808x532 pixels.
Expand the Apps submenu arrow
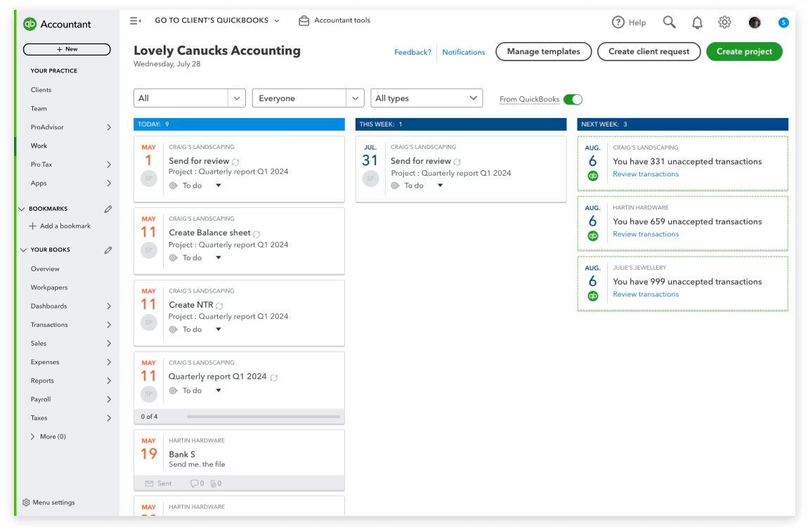click(x=109, y=183)
